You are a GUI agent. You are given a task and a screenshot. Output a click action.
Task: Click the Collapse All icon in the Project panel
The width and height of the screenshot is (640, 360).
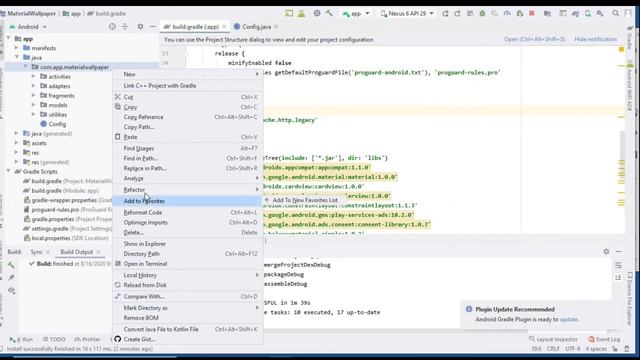coord(125,27)
